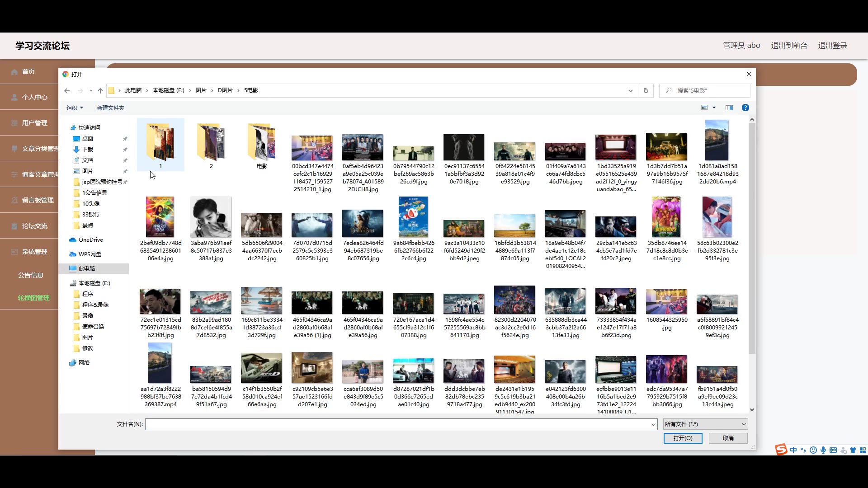This screenshot has height=488, width=868.
Task: Open view options dropdown arrow
Action: 714,108
